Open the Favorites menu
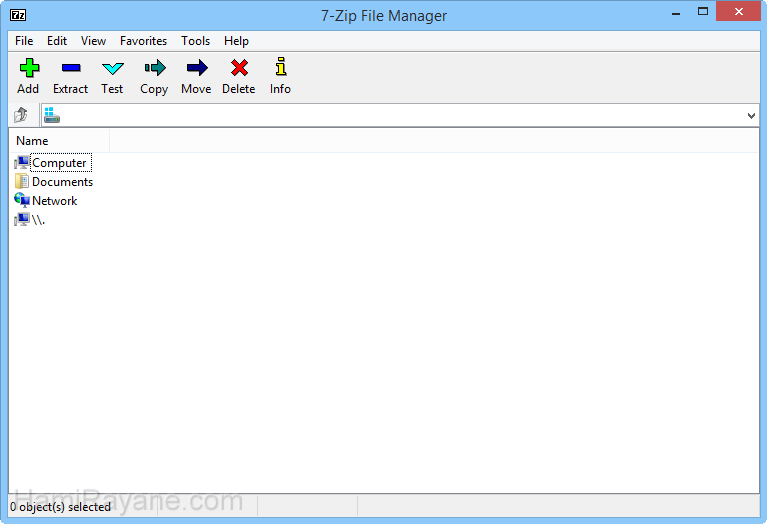 [x=143, y=41]
